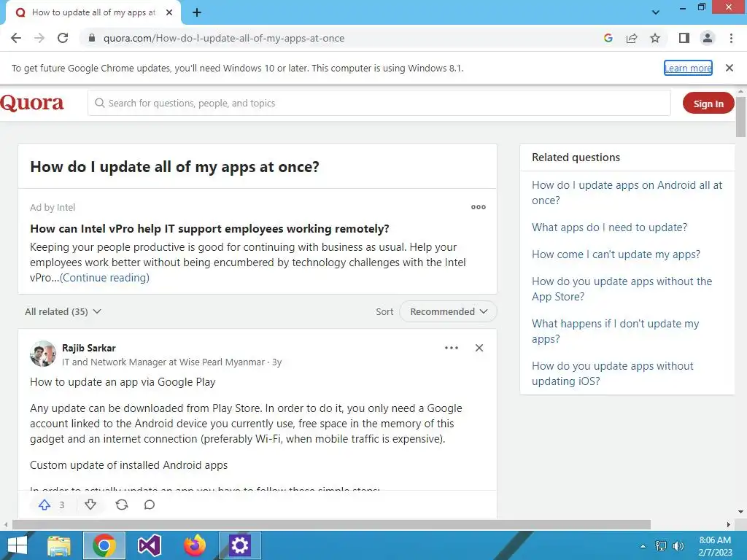Screen dimensions: 747x560
Task: Share this page via share icon
Action: [x=632, y=38]
